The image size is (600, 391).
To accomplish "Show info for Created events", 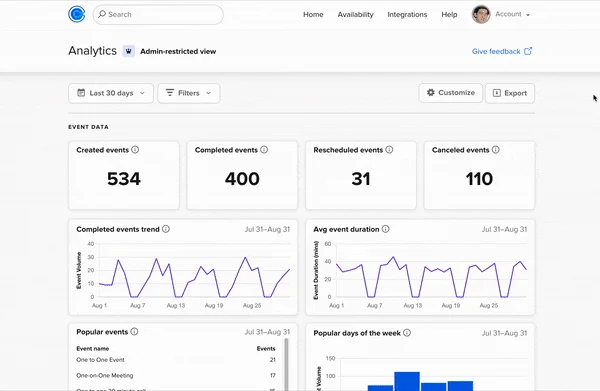I will (135, 150).
